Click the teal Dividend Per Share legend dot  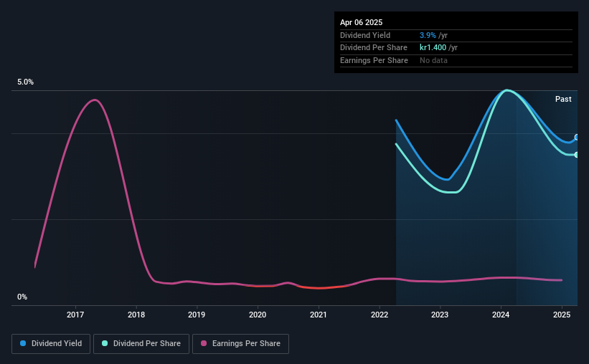(105, 343)
